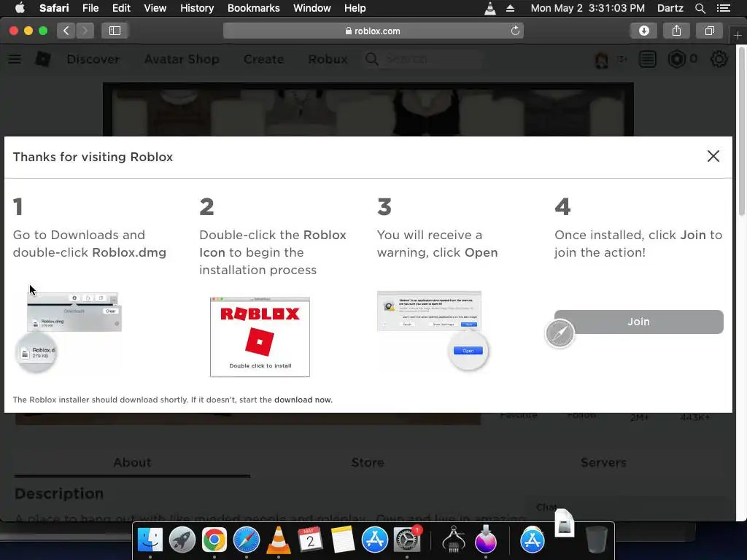Click the Safari back arrow button
Screen dimensions: 747x560
(x=66, y=31)
